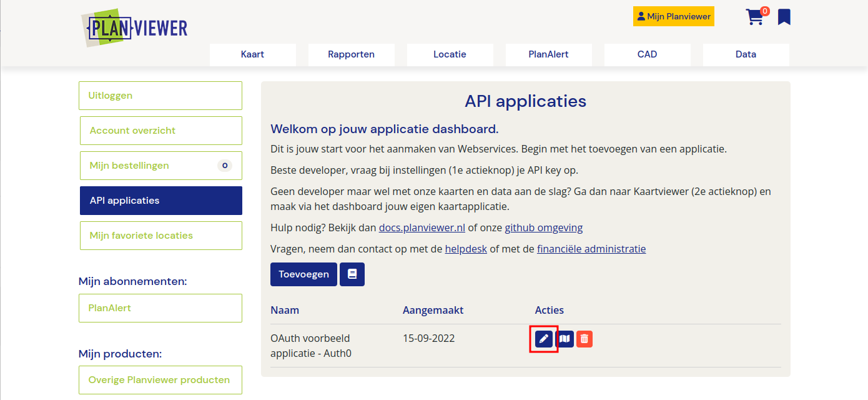The height and width of the screenshot is (400, 868).
Task: Go to the CAD section
Action: (x=647, y=54)
